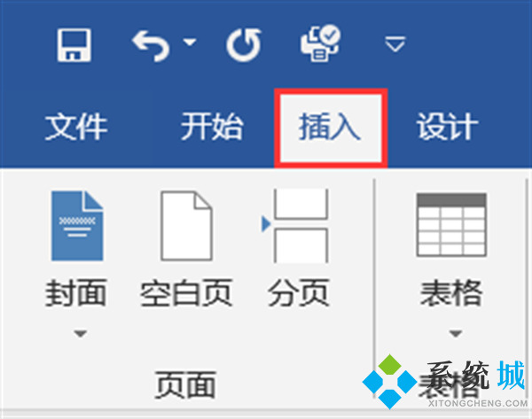532x419 pixels.
Task: Switch to the 开始 tab
Action: (x=212, y=127)
